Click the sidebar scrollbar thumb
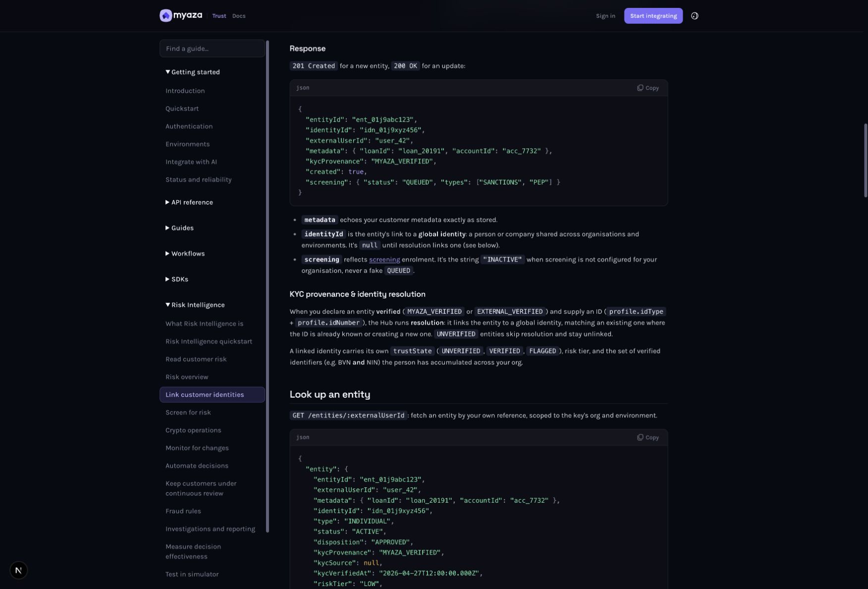This screenshot has height=589, width=868. click(268, 287)
